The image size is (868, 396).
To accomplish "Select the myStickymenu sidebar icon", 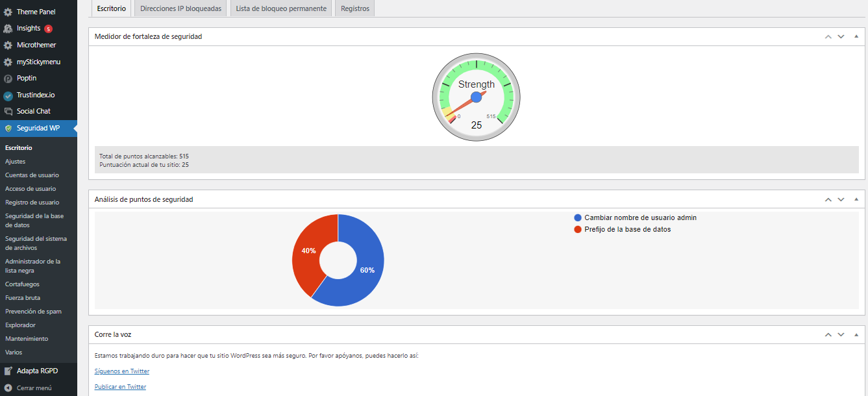I will click(7, 61).
